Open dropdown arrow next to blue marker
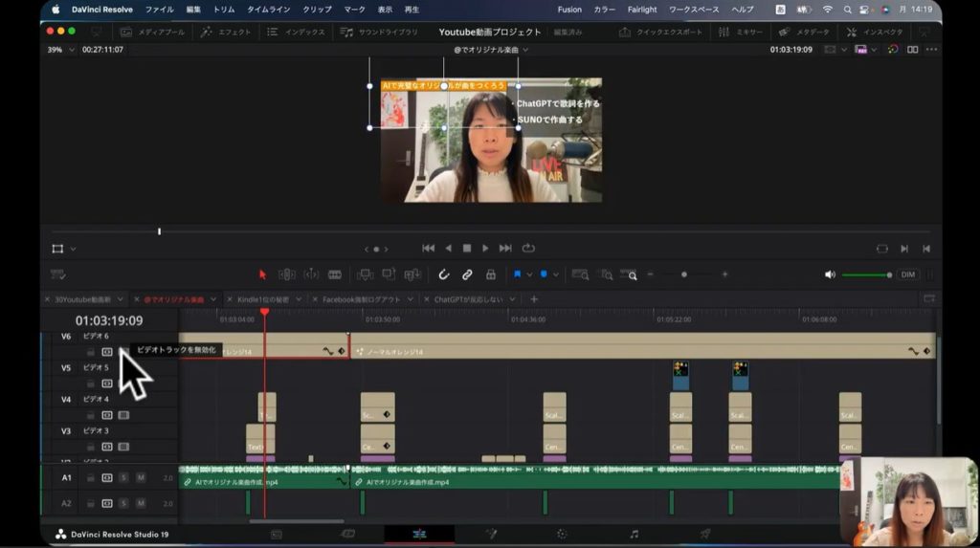 coord(555,274)
